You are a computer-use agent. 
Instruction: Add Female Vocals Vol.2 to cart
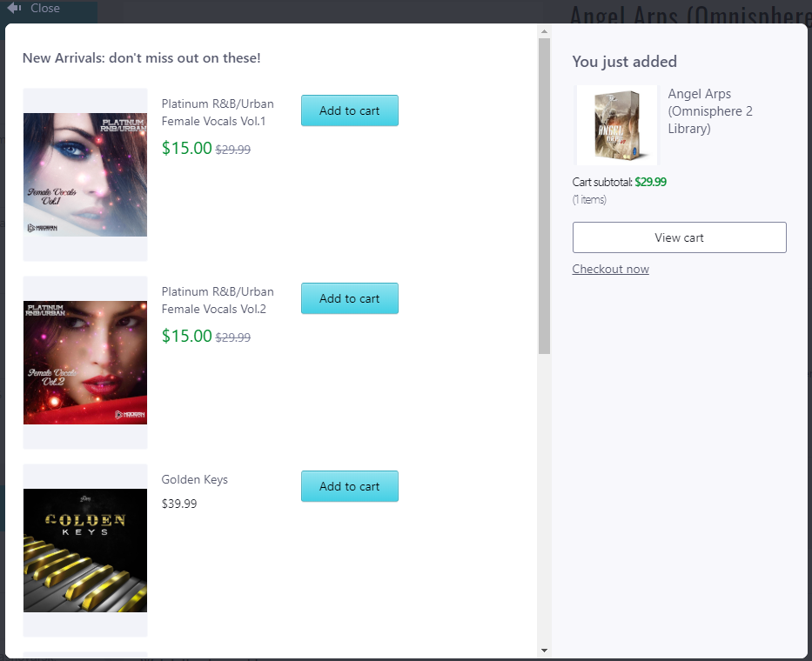click(x=349, y=298)
